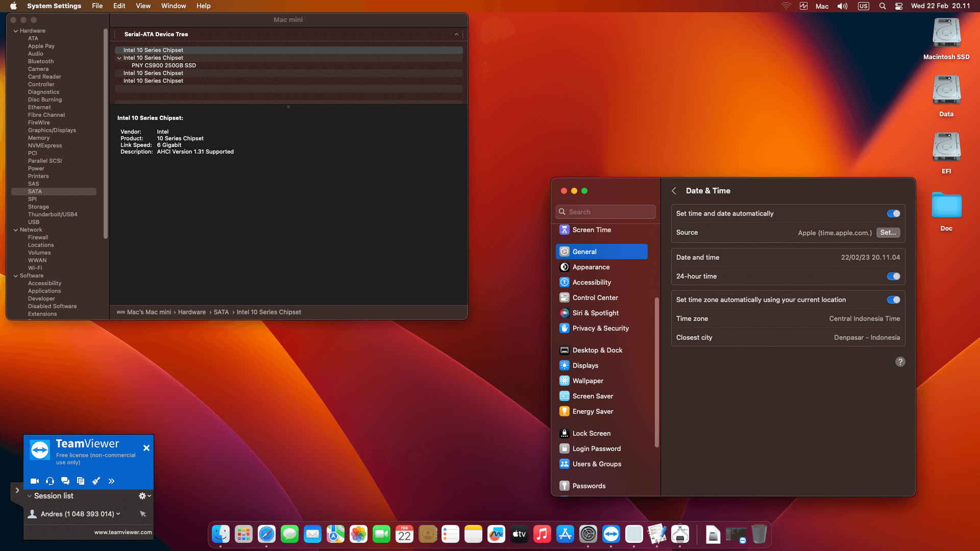Select Graphics/Displays in hardware list
Screen dimensions: 980x551
[x=52, y=131]
